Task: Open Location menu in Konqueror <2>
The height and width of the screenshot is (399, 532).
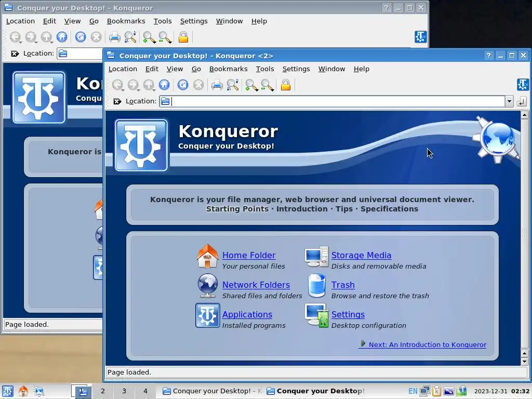Action: [x=123, y=69]
